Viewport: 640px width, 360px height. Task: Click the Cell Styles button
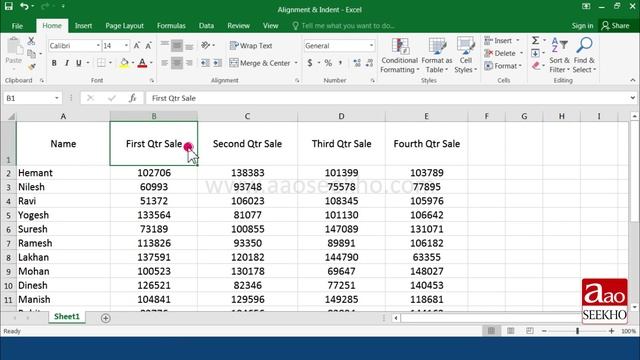click(x=465, y=56)
